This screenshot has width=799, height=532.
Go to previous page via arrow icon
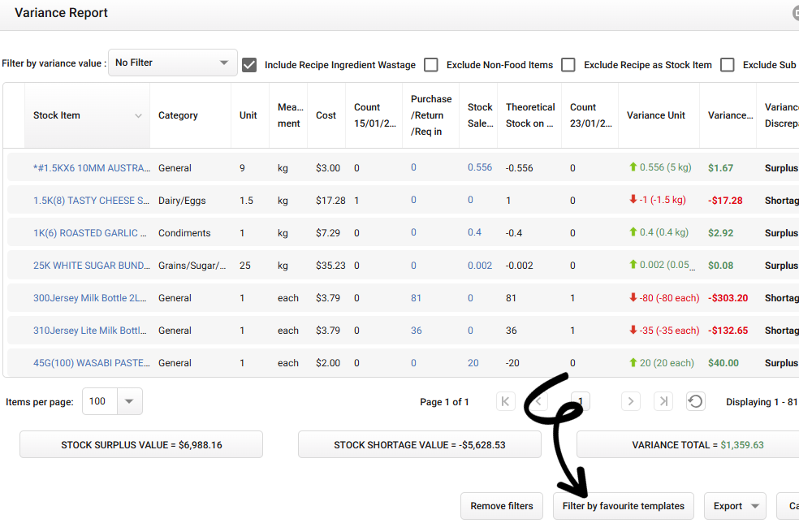pyautogui.click(x=538, y=401)
